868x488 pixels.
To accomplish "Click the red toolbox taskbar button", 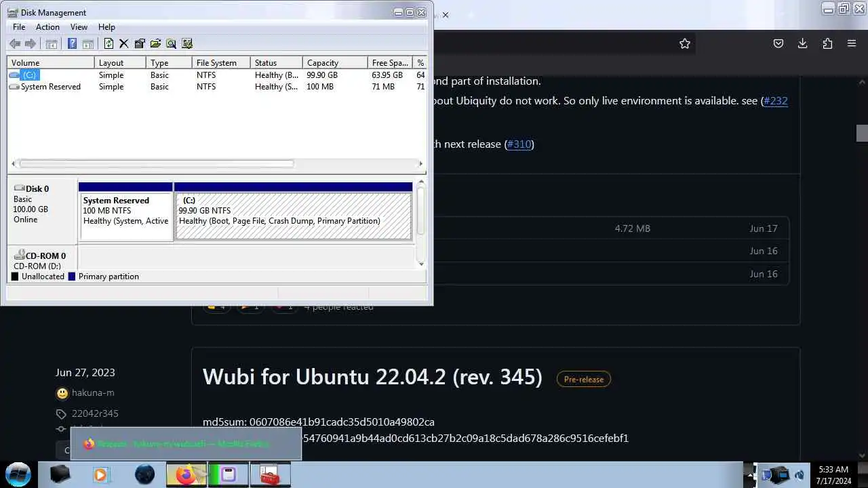I will (x=271, y=474).
